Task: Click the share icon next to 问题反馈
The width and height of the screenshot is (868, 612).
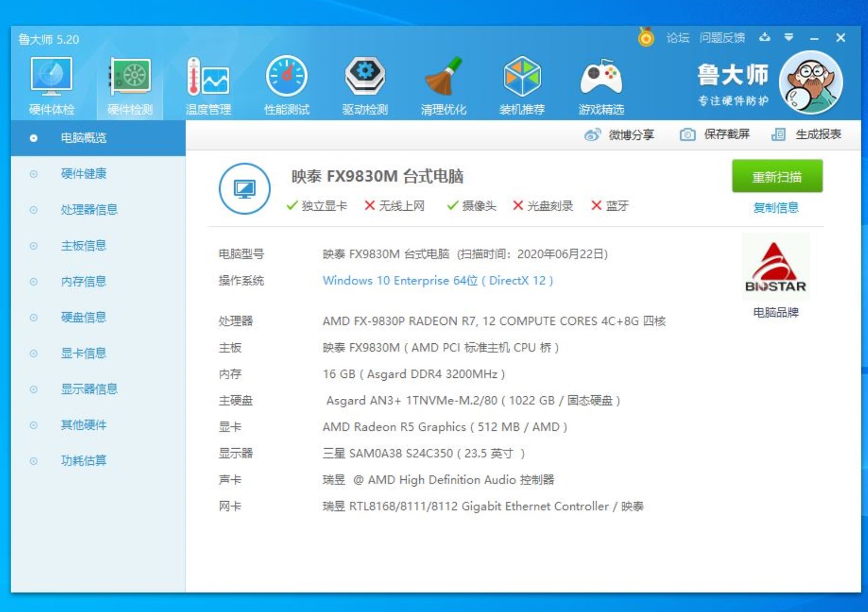Action: tap(765, 37)
